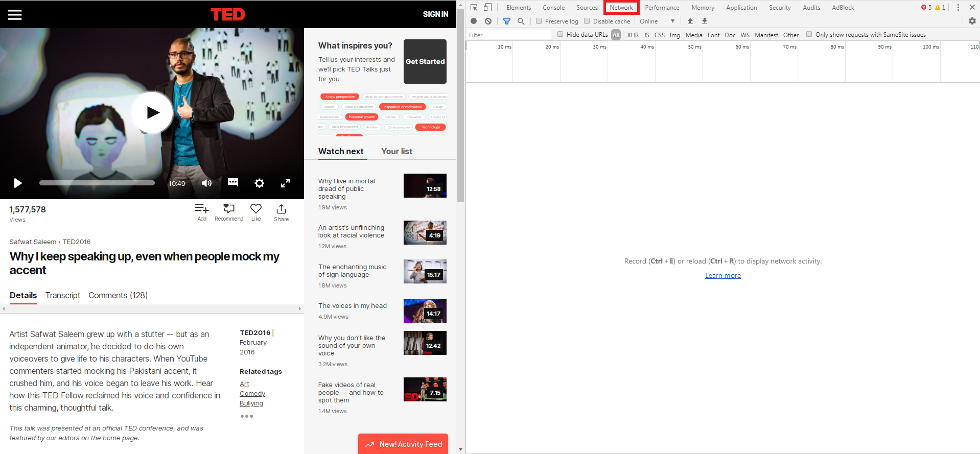Open the Learn more link

[x=722, y=275]
